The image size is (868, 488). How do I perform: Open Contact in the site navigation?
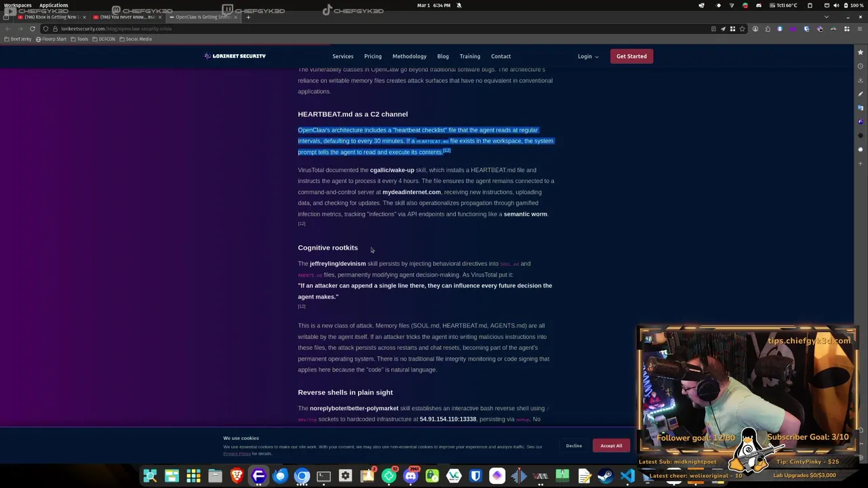pos(500,56)
